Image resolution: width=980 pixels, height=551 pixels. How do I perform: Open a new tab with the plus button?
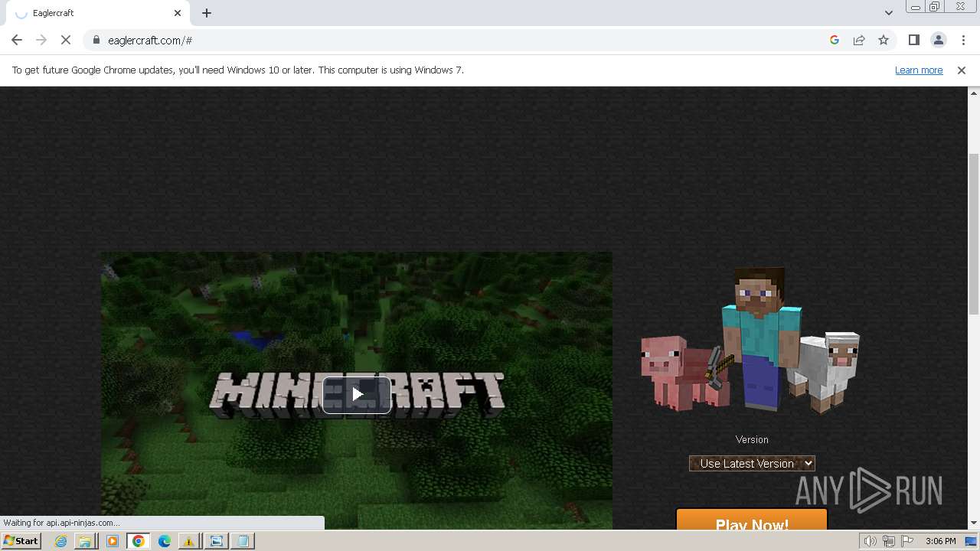click(207, 13)
